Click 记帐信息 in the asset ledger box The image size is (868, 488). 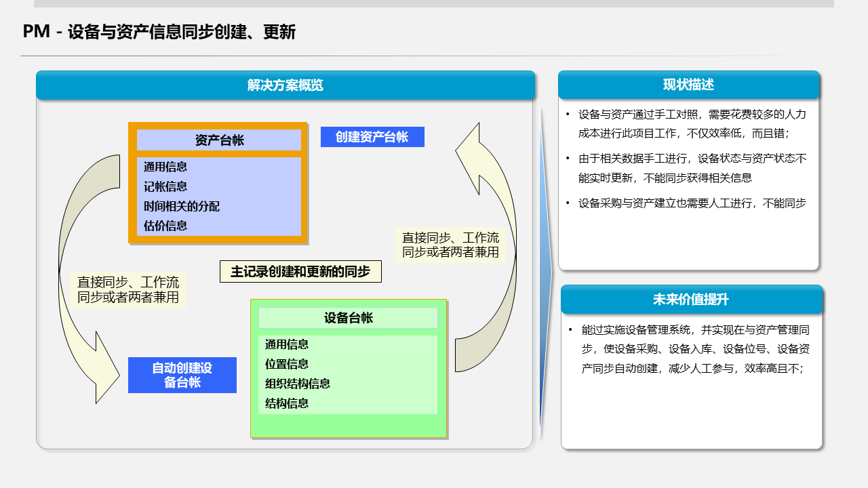(x=165, y=186)
